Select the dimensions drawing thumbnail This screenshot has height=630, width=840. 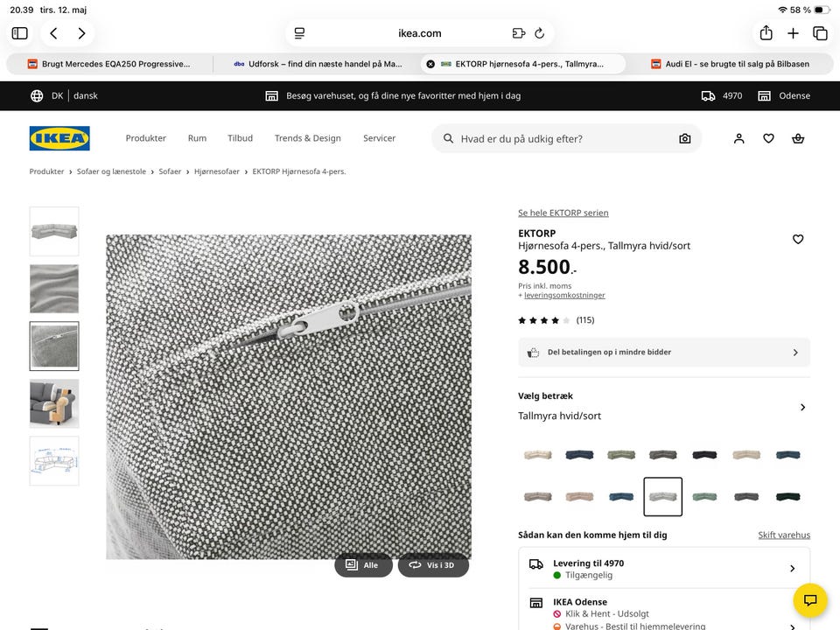click(54, 461)
